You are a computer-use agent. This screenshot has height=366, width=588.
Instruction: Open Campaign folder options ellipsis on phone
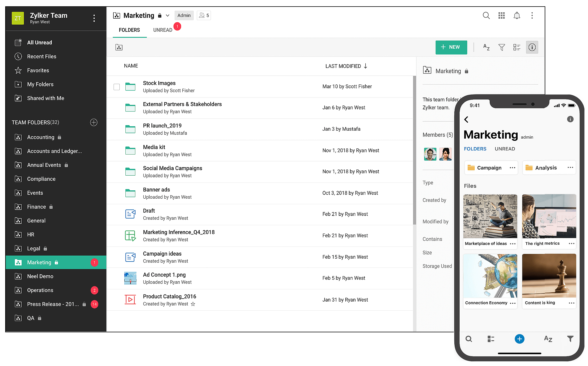[512, 168]
